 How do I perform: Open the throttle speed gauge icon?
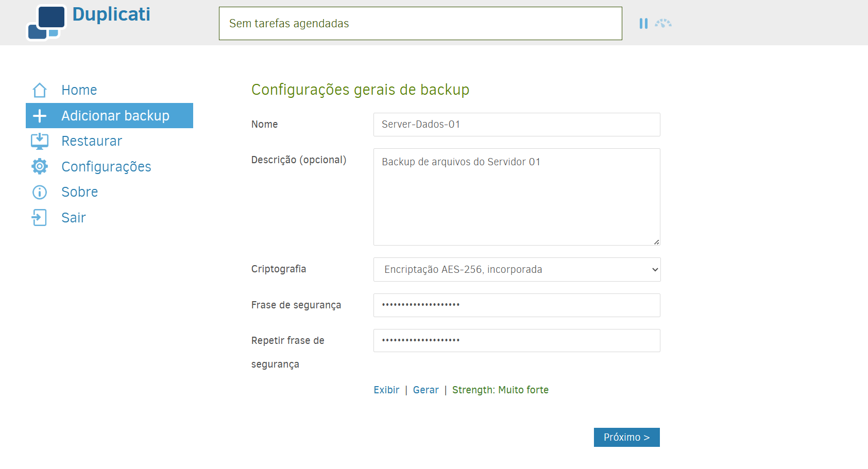[663, 23]
